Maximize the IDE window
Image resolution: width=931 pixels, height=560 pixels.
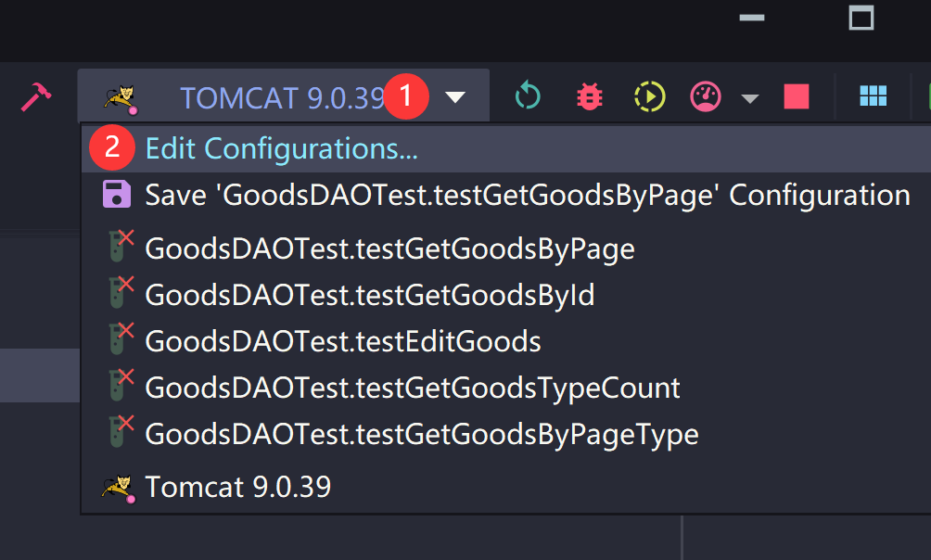861,18
